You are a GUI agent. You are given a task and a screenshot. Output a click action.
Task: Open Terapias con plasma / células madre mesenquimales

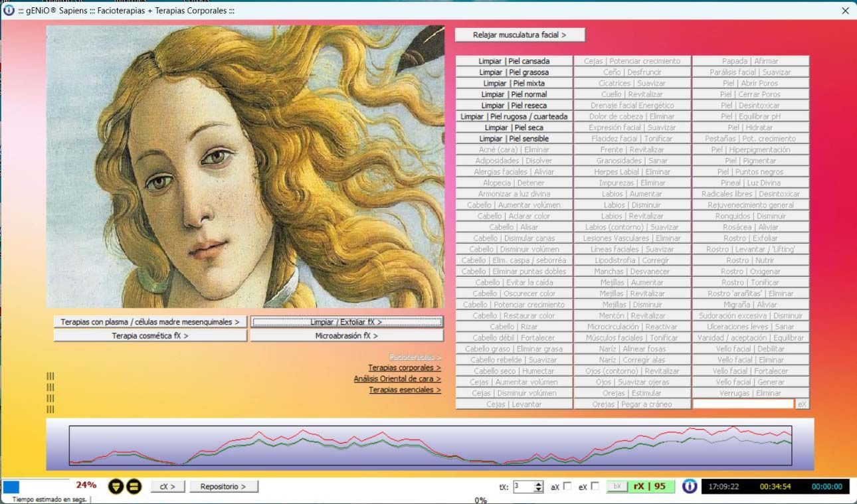150,322
